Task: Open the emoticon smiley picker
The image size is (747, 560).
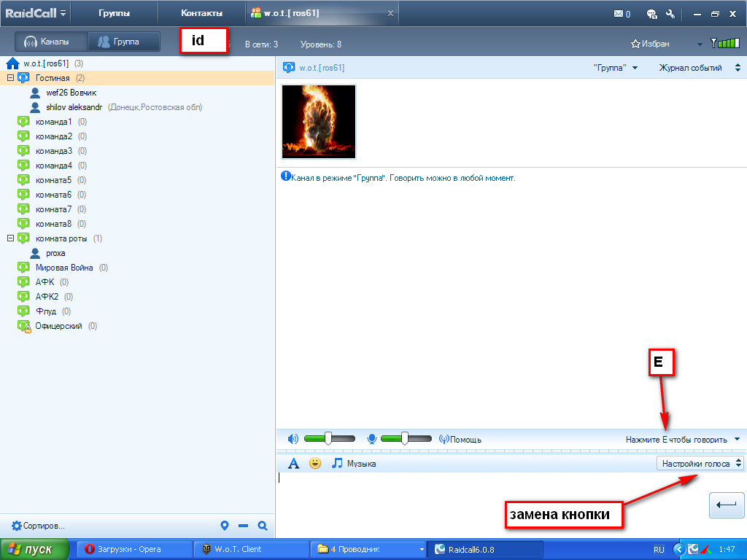Action: [315, 463]
